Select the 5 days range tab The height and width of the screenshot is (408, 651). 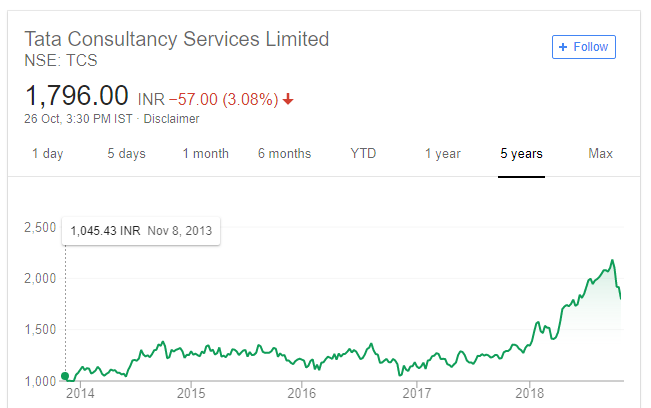tap(127, 154)
